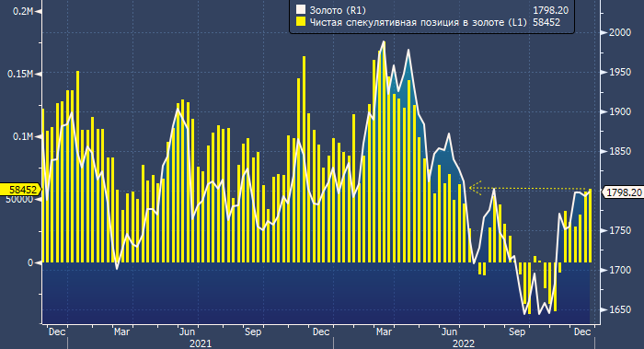Click the 2022 year label on time axis
Viewport: 644px width, 349px height.
(464, 343)
